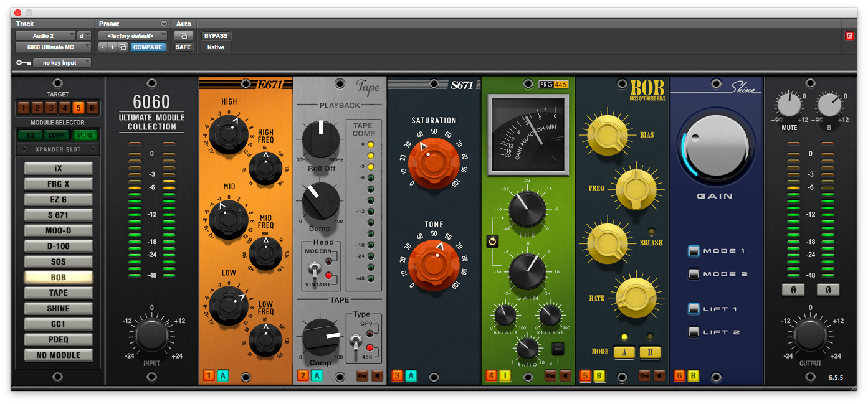Click the Tape module On icon
The height and width of the screenshot is (404, 868).
click(362, 376)
